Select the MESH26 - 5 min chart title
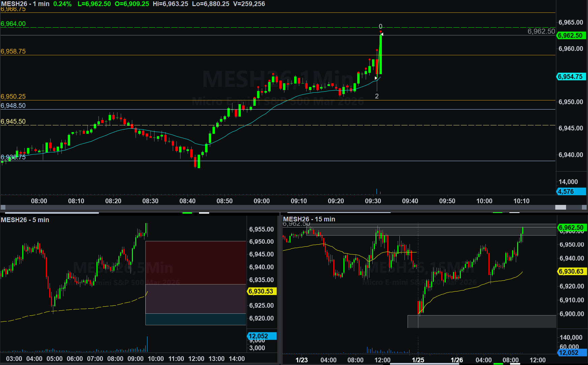 click(x=25, y=220)
